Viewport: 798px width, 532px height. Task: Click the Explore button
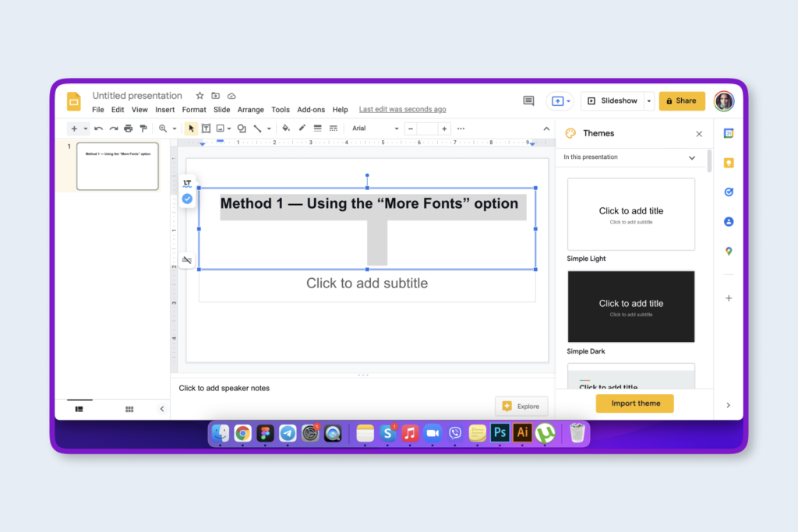point(521,406)
